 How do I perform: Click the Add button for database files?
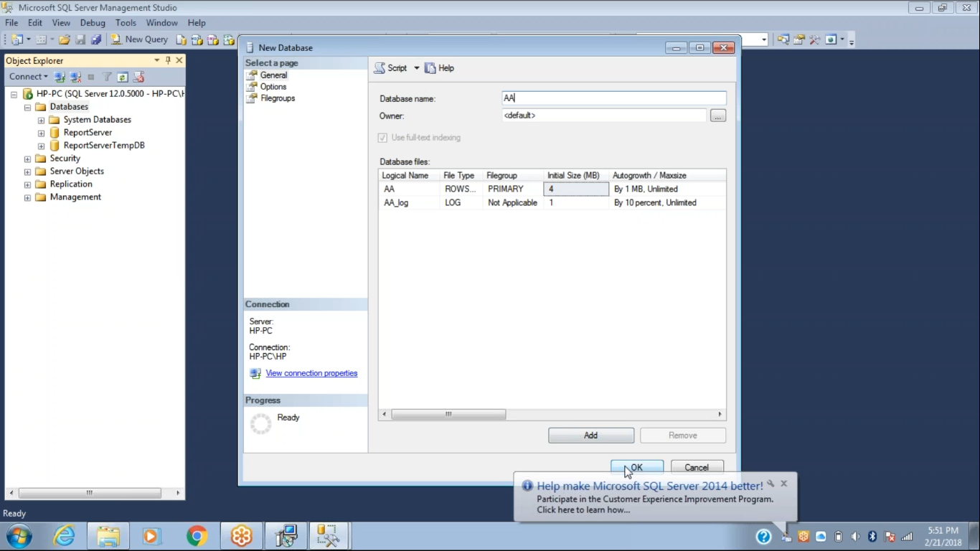click(x=591, y=435)
